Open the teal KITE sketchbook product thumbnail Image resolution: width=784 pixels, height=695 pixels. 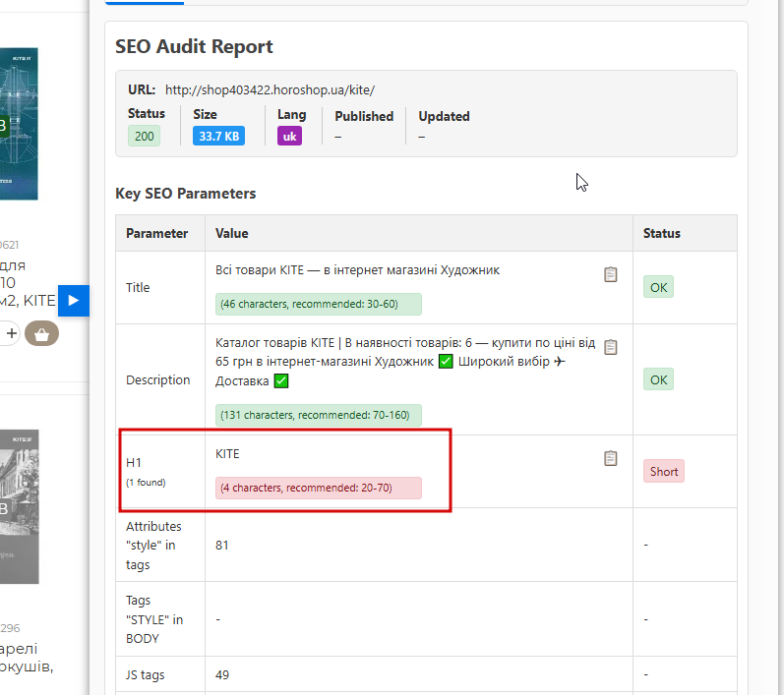[x=19, y=124]
